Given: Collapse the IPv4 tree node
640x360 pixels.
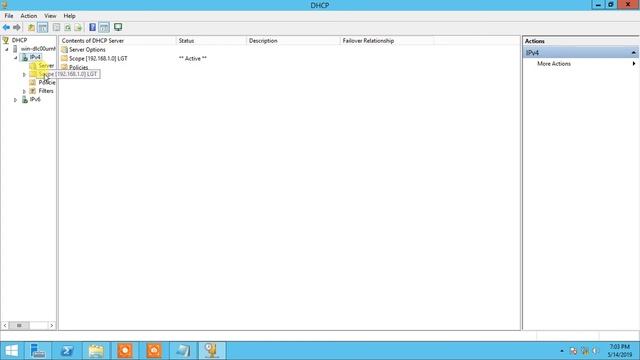Looking at the screenshot, I should click(x=16, y=58).
